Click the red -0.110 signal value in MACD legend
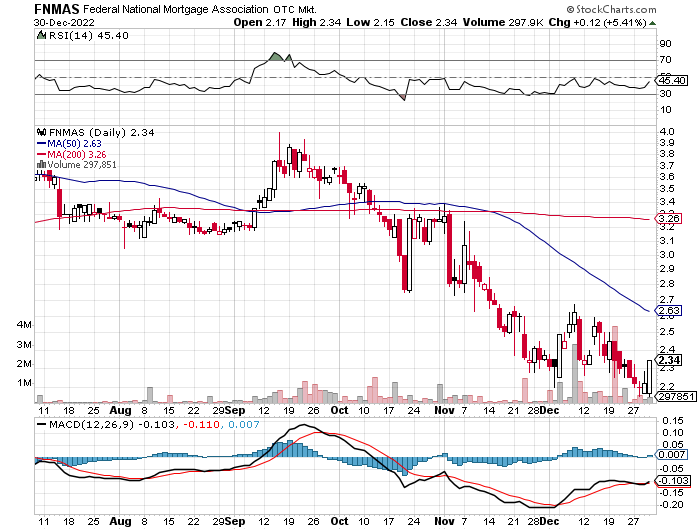 coord(200,425)
